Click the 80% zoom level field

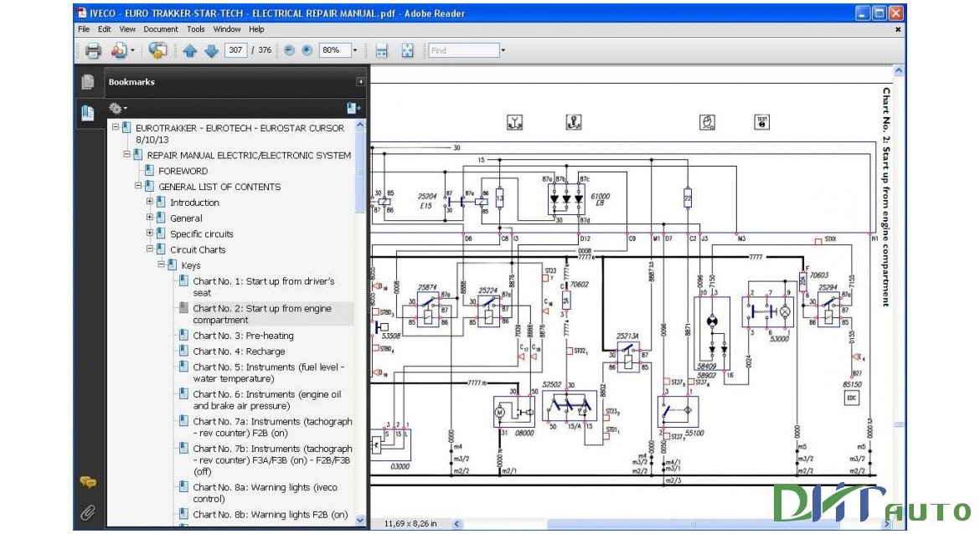pos(334,50)
